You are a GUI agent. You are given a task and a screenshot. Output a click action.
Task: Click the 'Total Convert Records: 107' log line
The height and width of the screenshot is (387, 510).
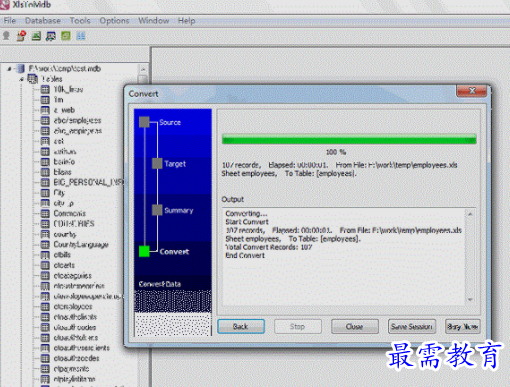click(x=269, y=247)
